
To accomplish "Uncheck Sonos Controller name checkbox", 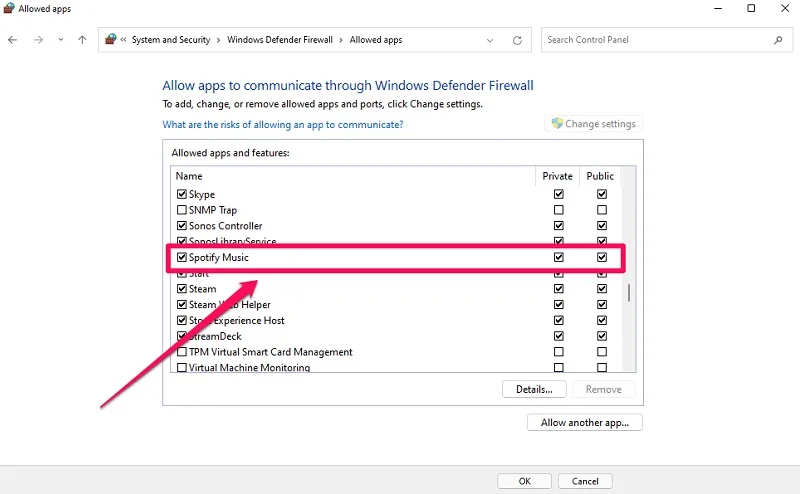I will pos(182,226).
